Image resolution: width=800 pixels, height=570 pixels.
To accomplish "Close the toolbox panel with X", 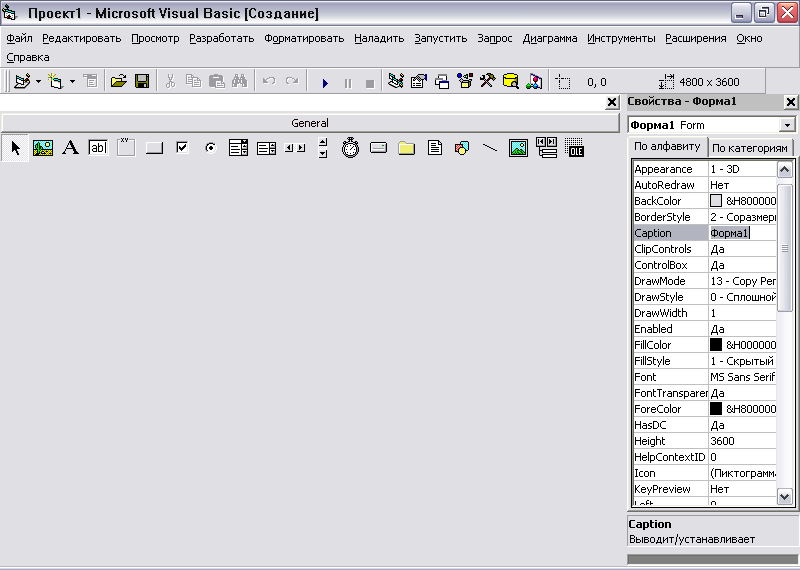I will pos(612,103).
